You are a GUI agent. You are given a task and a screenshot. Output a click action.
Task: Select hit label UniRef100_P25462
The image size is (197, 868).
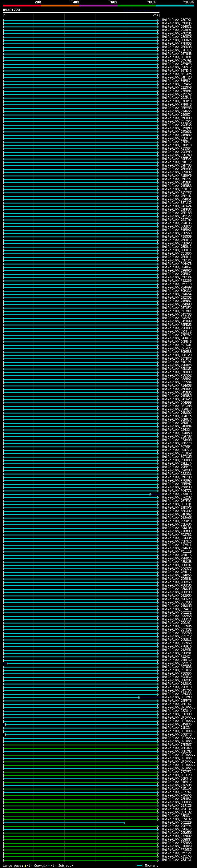[x=176, y=84]
